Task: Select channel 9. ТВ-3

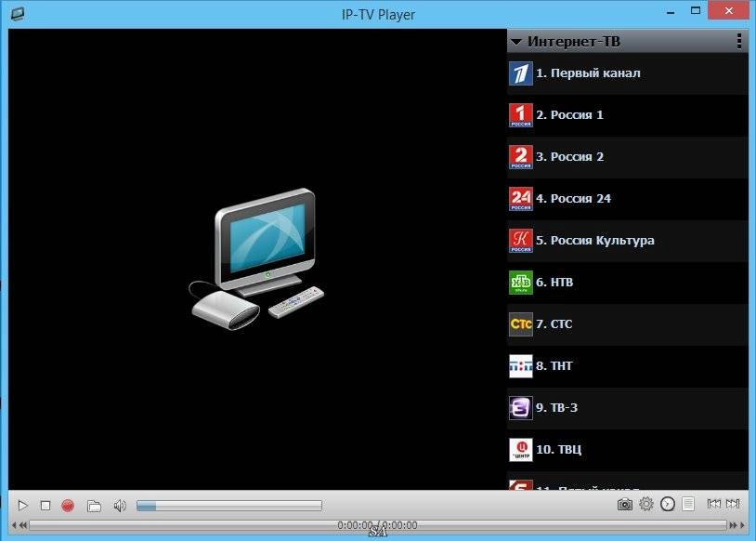Action: point(627,408)
